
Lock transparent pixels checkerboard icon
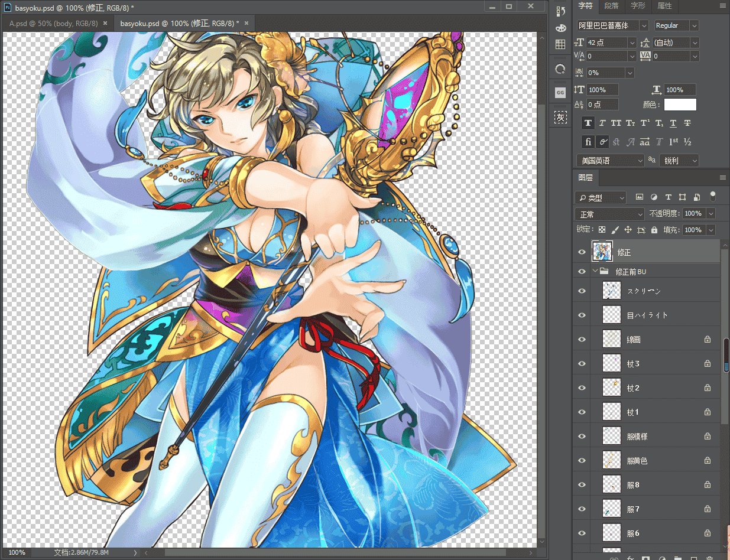(602, 230)
